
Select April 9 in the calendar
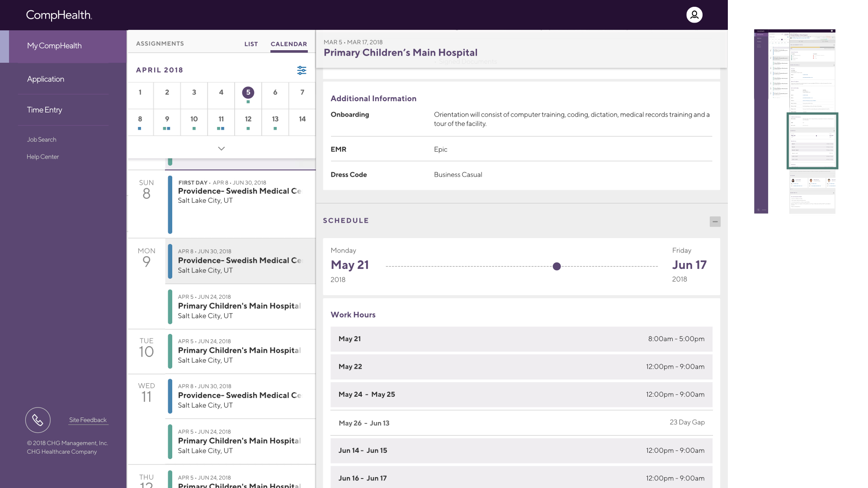click(167, 122)
